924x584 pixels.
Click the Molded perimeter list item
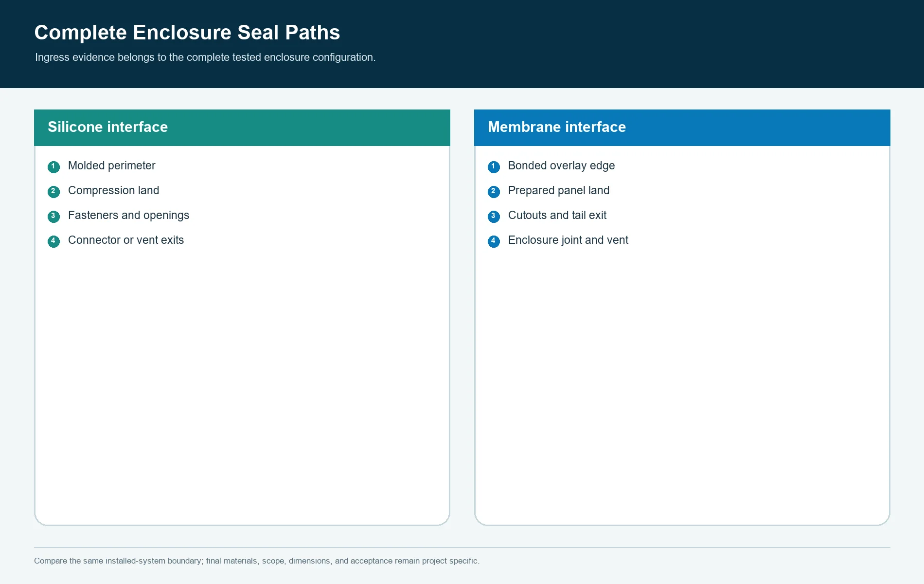[x=111, y=166]
